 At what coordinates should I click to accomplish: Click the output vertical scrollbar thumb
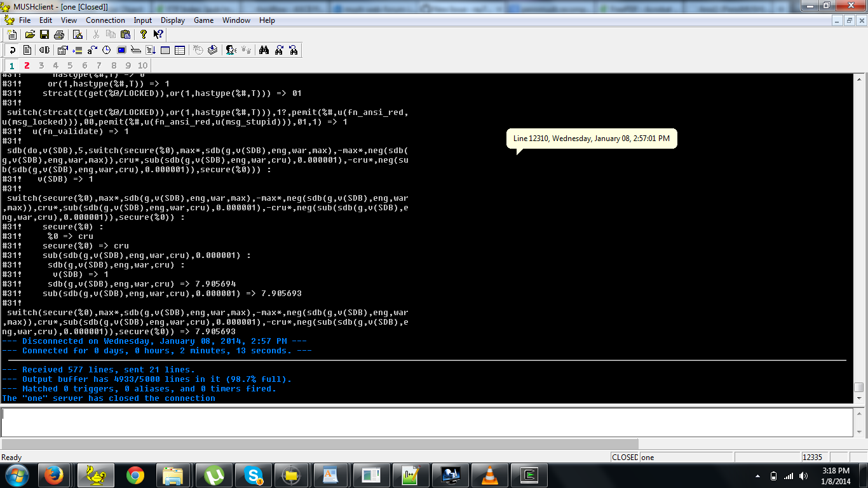click(859, 387)
